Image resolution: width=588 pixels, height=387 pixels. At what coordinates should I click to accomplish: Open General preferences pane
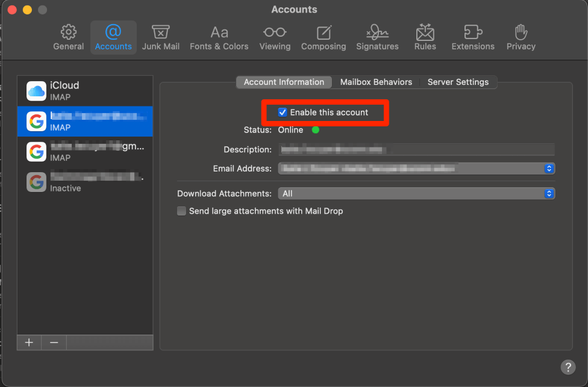click(x=68, y=37)
